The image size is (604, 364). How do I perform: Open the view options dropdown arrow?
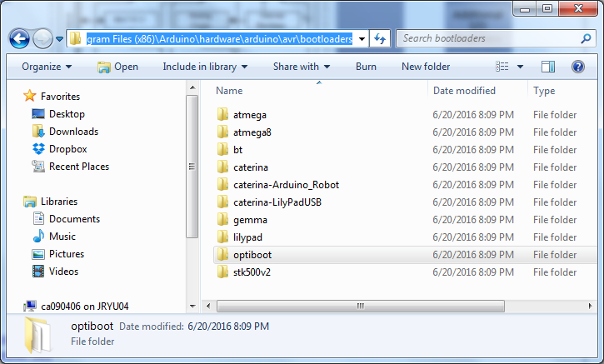[520, 67]
